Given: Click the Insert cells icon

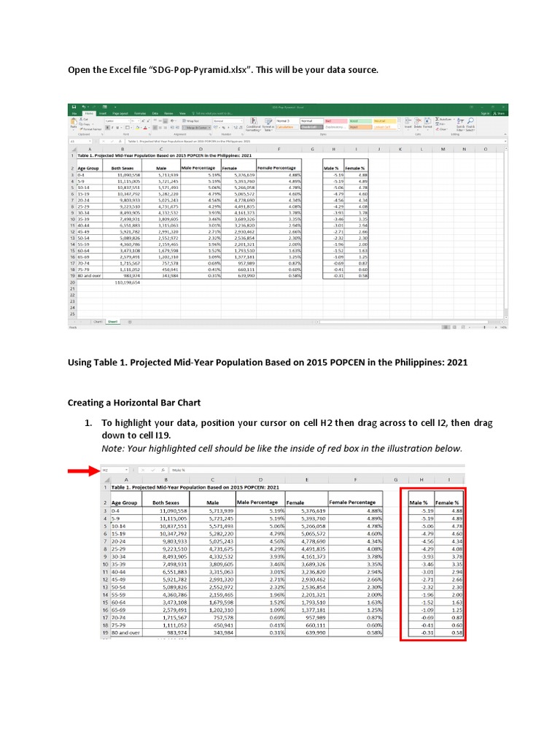Looking at the screenshot, I should click(408, 123).
